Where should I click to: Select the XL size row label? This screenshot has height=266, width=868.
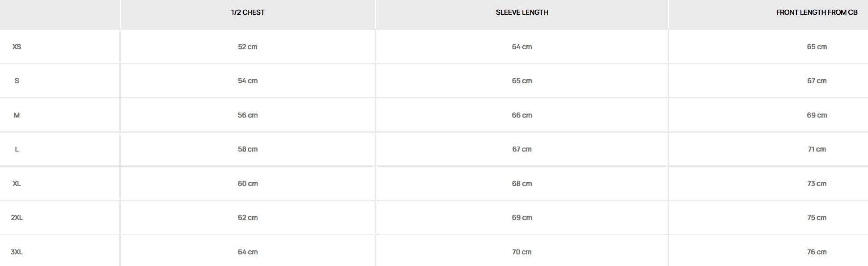click(x=17, y=184)
